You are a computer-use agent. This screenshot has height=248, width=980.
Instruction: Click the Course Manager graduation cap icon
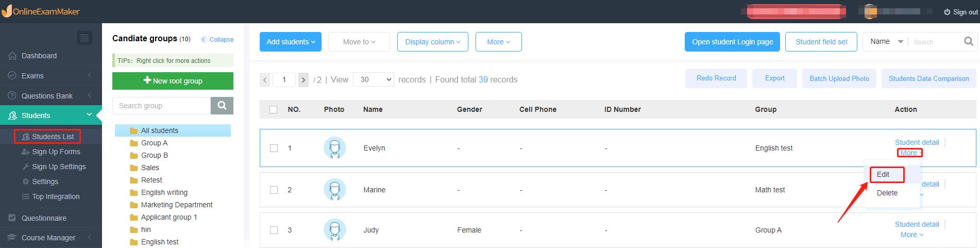coord(12,238)
